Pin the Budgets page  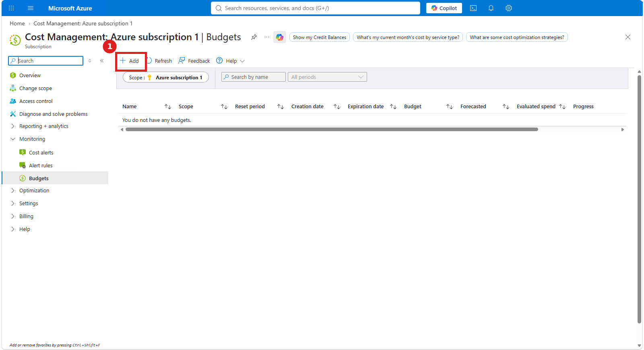(x=254, y=37)
